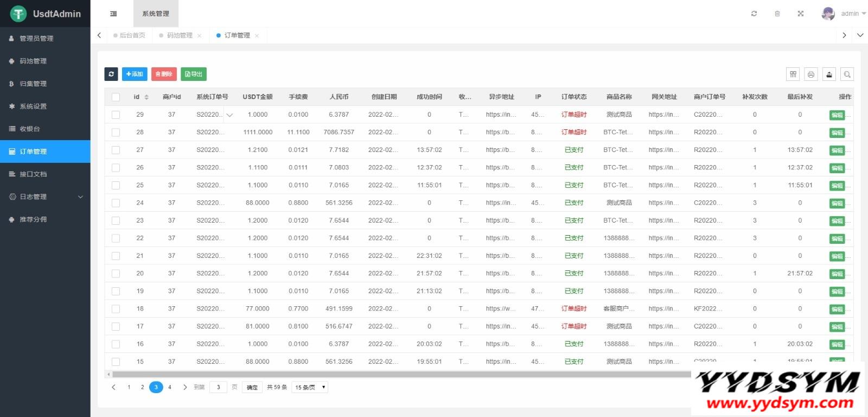Toggle the select-all header checkbox
The image size is (868, 417).
(116, 97)
